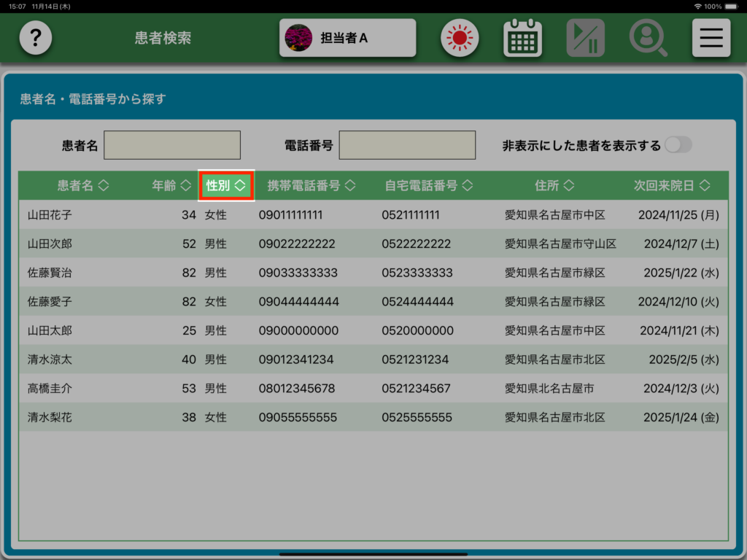
Task: Sort by 患者名 column header
Action: pyautogui.click(x=82, y=186)
